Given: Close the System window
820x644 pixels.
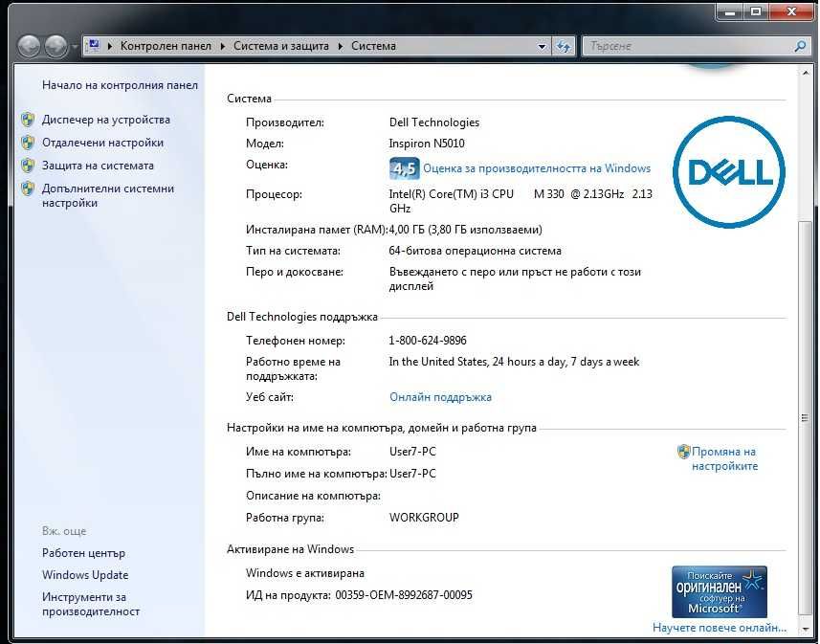Looking at the screenshot, I should [791, 11].
